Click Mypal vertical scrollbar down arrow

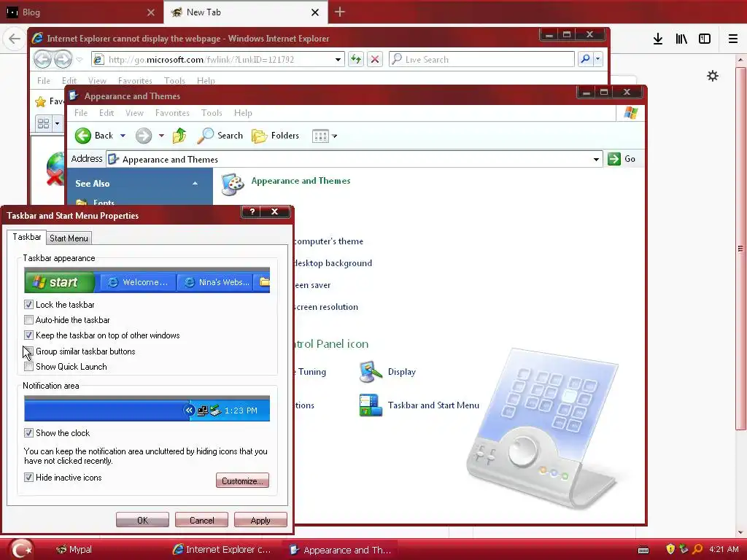point(740,532)
